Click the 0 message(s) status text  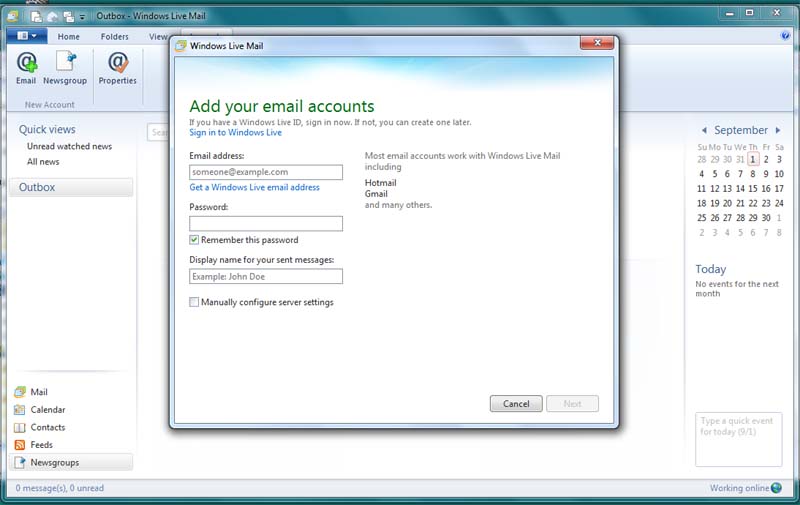(x=60, y=488)
